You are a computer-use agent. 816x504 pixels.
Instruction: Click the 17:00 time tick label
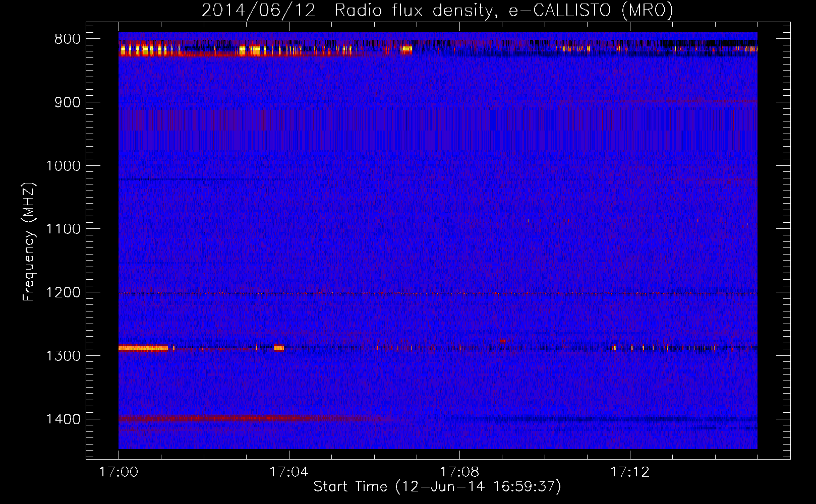[x=119, y=472]
